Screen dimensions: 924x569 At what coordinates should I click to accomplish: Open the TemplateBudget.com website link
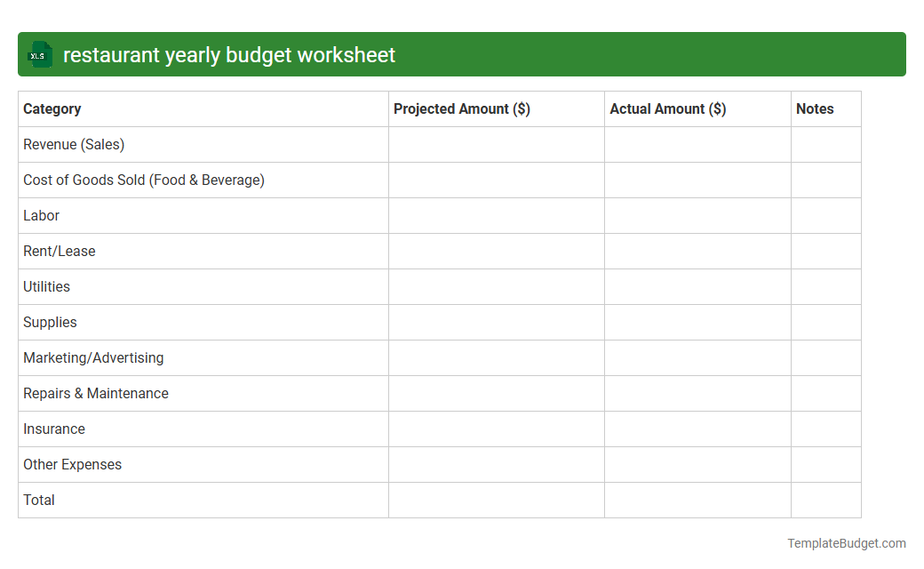pos(846,541)
